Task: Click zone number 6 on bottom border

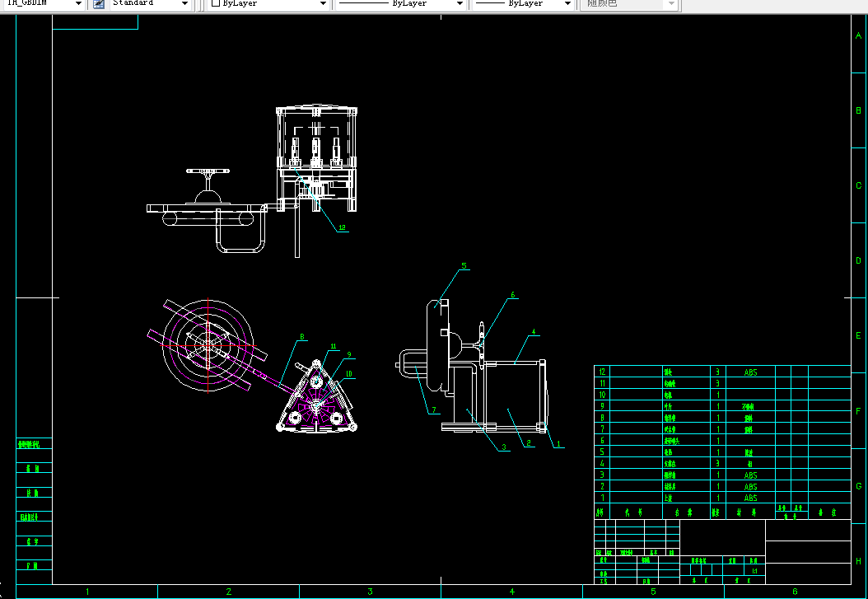Action: [795, 592]
